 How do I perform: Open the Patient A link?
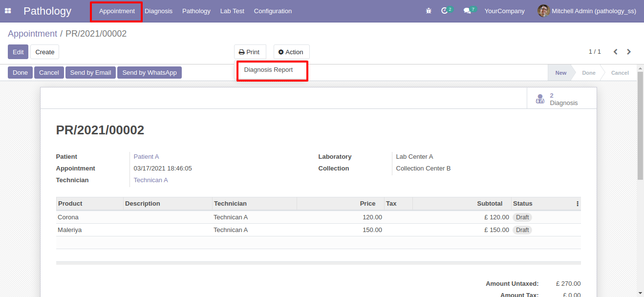click(x=146, y=157)
